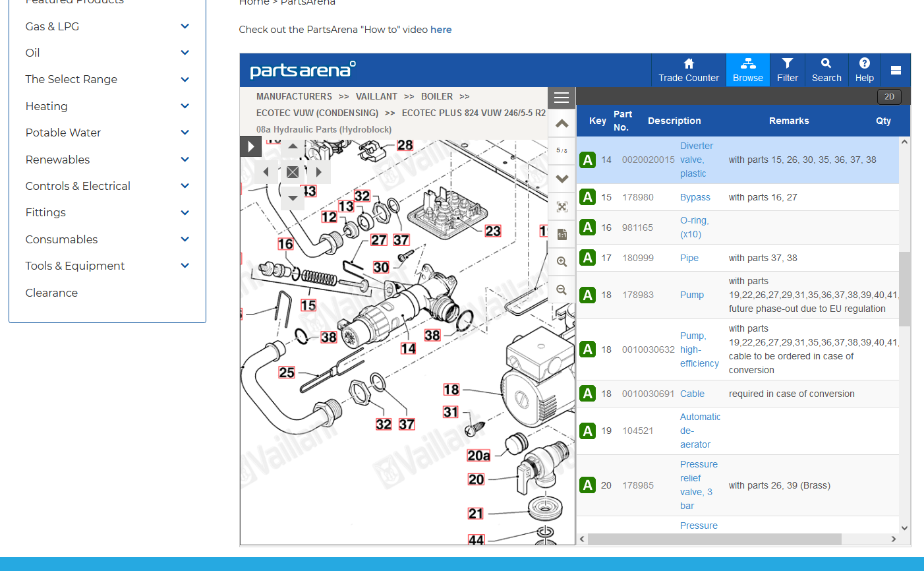This screenshot has width=924, height=571.
Task: Click the green A icon for Automatic de-aerator
Action: coord(588,431)
